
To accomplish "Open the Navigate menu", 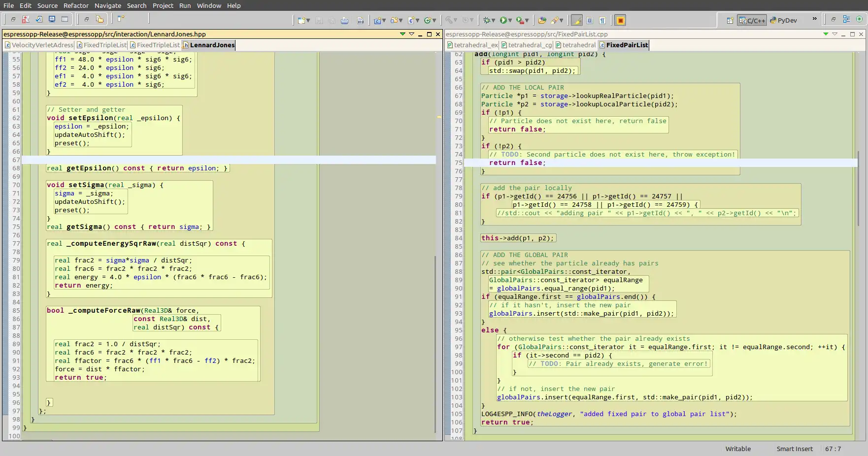I will pos(108,5).
